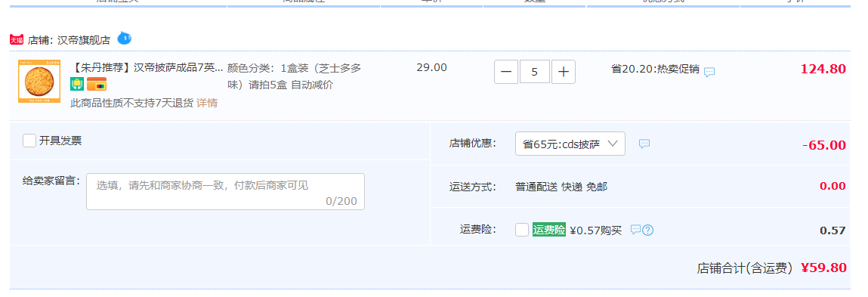Click the green 运费险 badge

point(549,230)
